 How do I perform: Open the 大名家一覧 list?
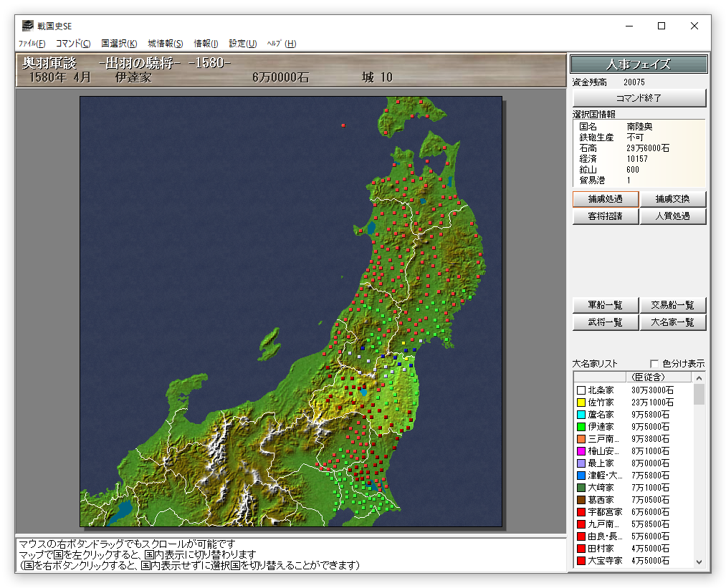click(672, 322)
